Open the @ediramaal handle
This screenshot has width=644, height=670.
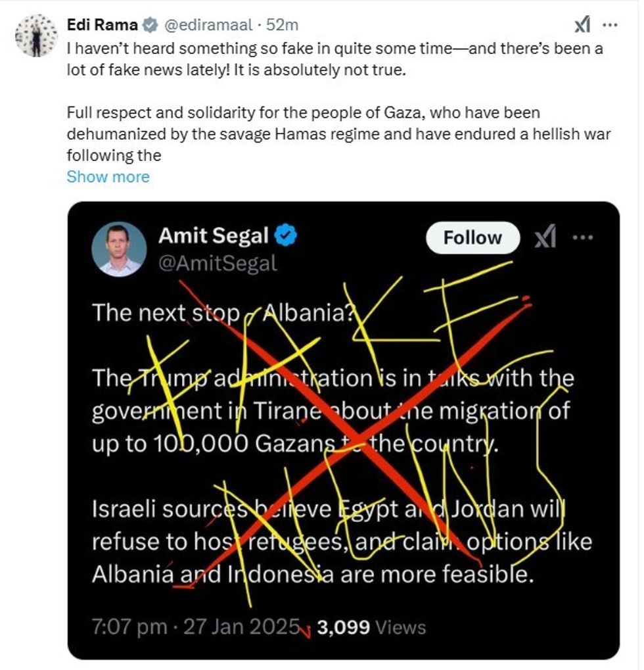(206, 25)
